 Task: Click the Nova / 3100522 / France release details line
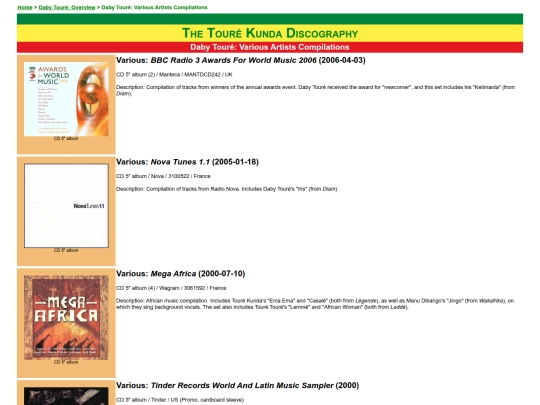[x=163, y=176]
